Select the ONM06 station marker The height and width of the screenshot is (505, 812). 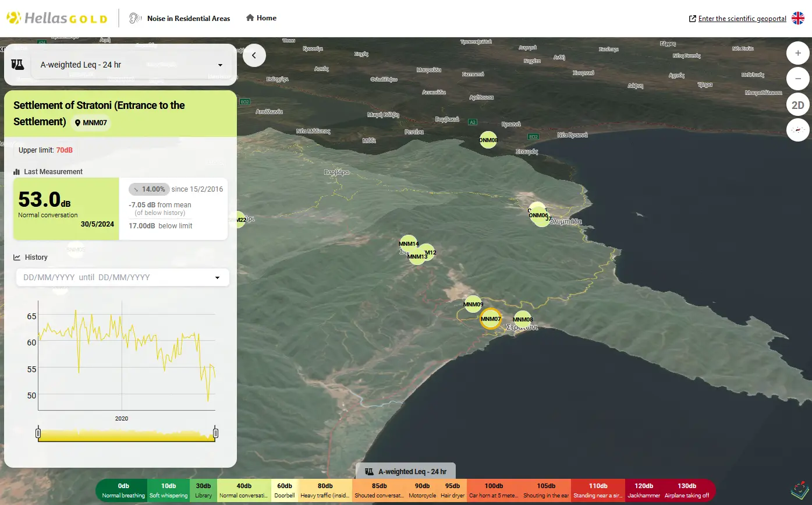pos(537,215)
